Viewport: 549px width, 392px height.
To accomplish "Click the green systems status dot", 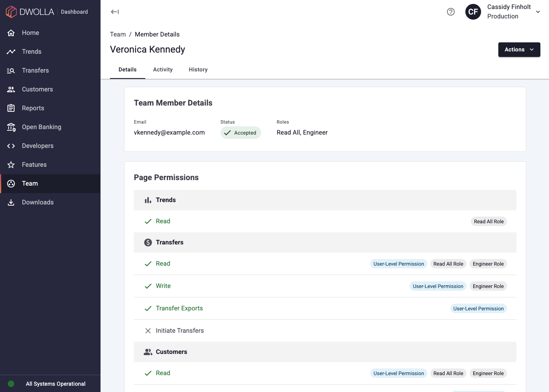I will tap(11, 384).
